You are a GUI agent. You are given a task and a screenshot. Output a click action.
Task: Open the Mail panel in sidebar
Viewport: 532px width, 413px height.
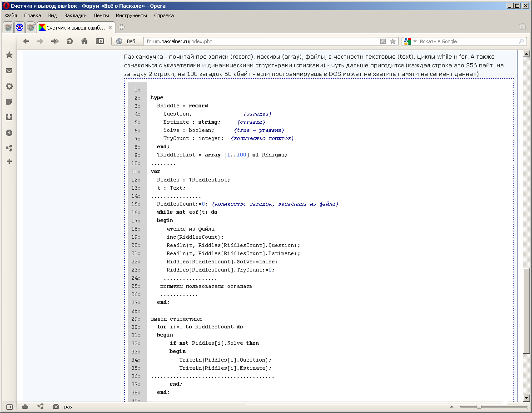(x=9, y=71)
